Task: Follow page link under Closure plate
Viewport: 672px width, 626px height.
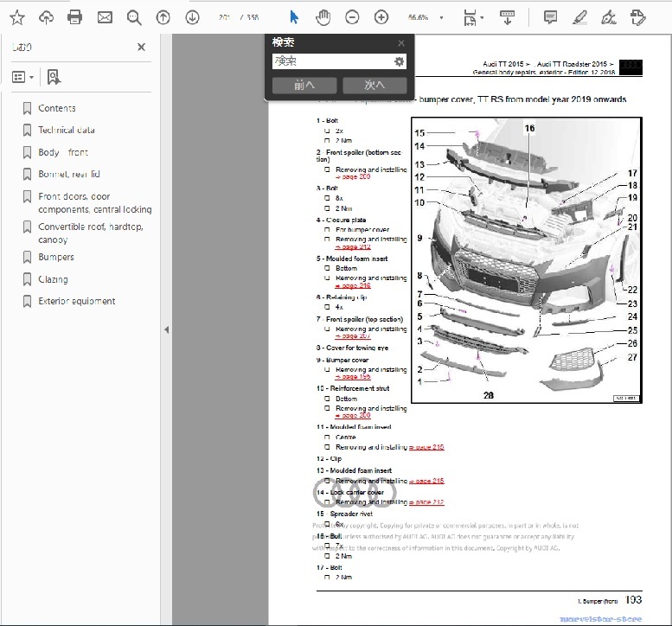Action: click(353, 246)
